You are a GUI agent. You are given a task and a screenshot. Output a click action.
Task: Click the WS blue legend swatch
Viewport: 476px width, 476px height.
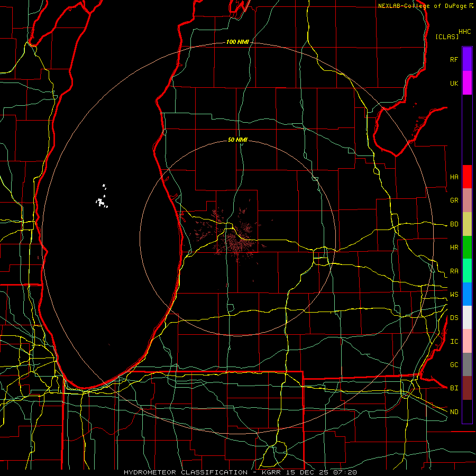[x=467, y=294]
